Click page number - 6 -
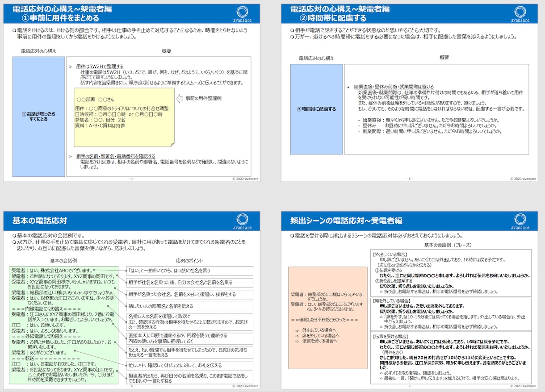 click(132, 386)
